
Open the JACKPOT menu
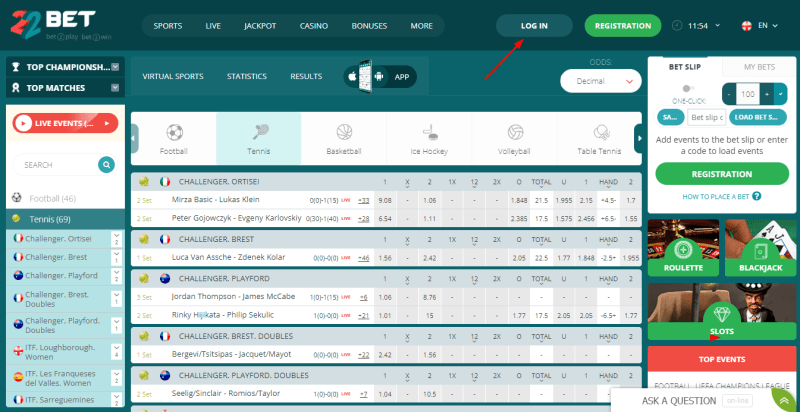pos(260,25)
